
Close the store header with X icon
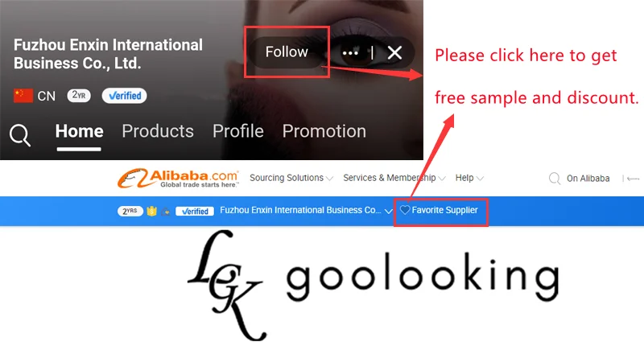[x=394, y=52]
